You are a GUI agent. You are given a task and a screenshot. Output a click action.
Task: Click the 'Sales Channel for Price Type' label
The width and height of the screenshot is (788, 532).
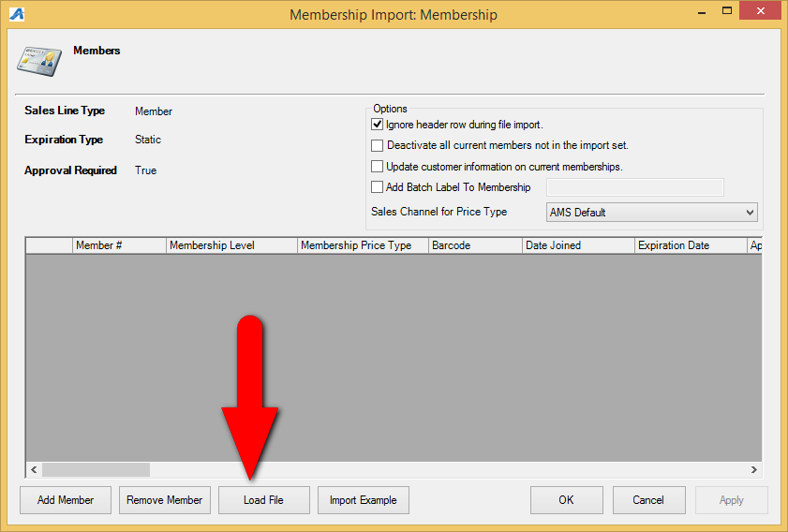439,212
